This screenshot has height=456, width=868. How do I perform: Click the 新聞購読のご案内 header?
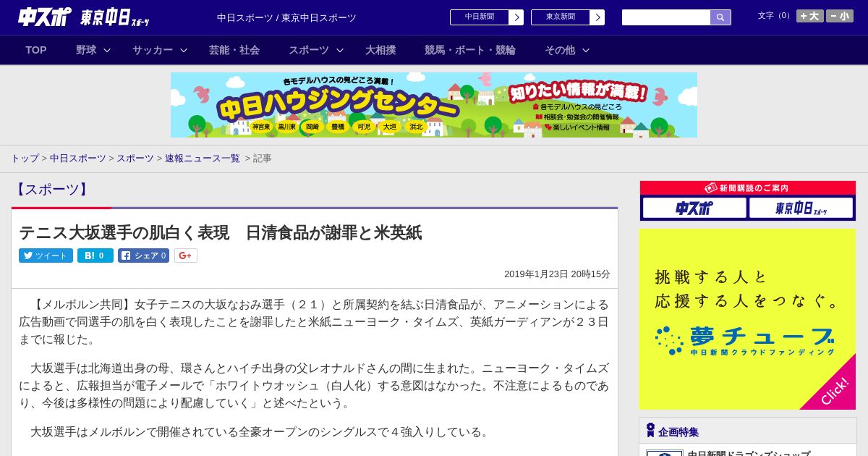748,187
